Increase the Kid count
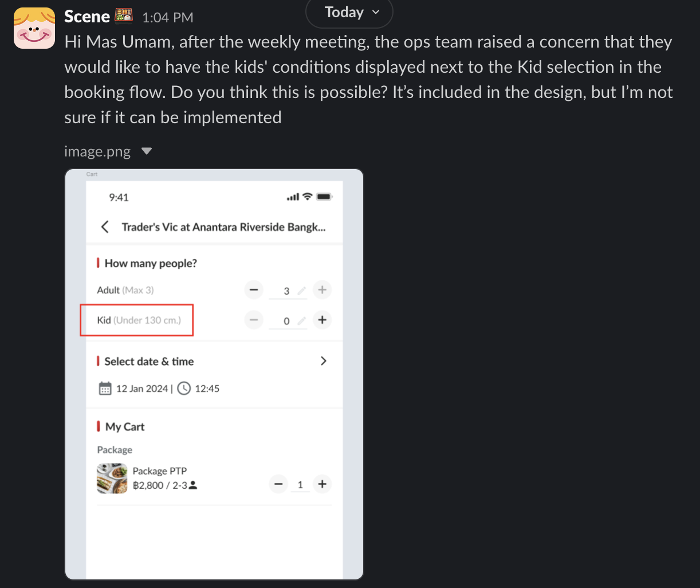Image resolution: width=700 pixels, height=588 pixels. [x=323, y=320]
